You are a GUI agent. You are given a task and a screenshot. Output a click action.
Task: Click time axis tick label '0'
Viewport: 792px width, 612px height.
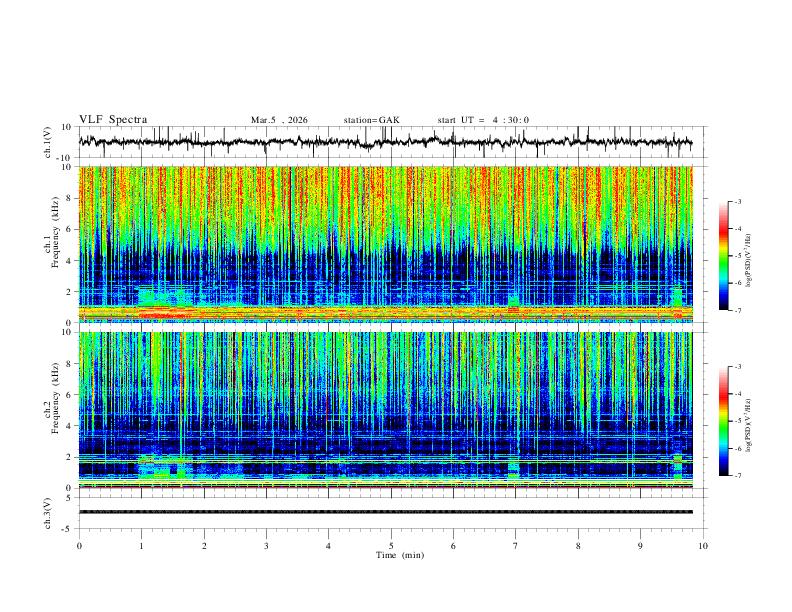click(79, 546)
